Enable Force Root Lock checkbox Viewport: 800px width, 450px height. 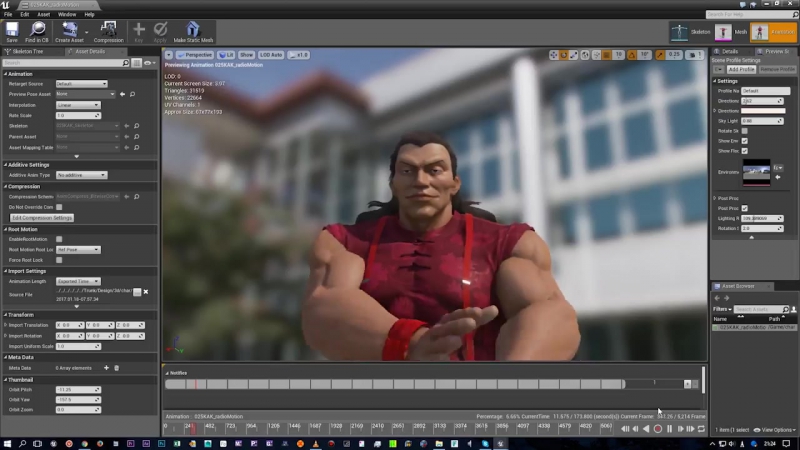59,260
